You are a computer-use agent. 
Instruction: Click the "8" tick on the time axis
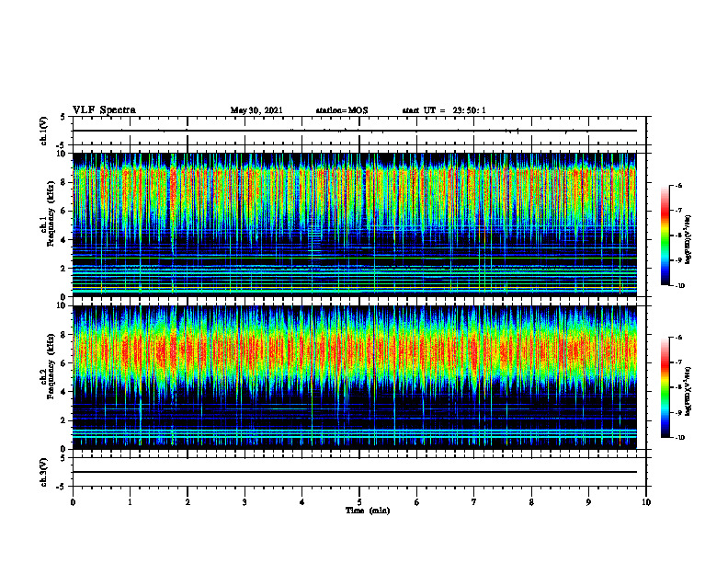point(531,502)
